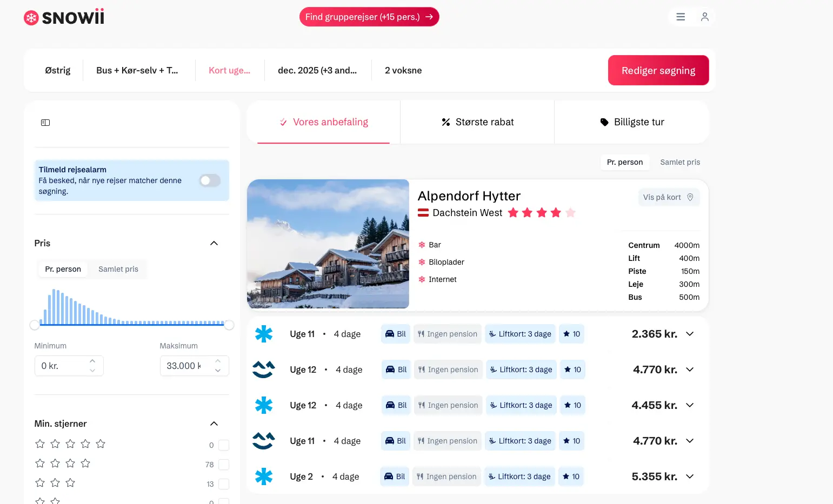The width and height of the screenshot is (833, 504).
Task: Open the dec. 2025 date field
Action: [317, 70]
